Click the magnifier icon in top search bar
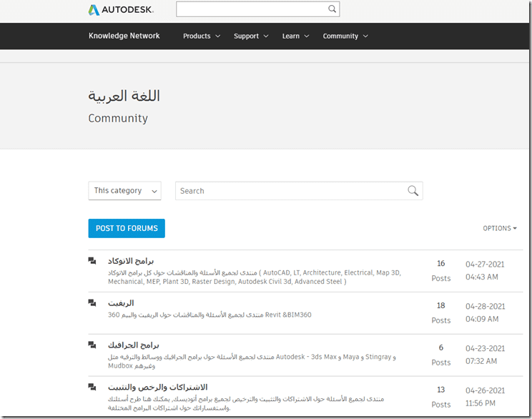 [332, 9]
